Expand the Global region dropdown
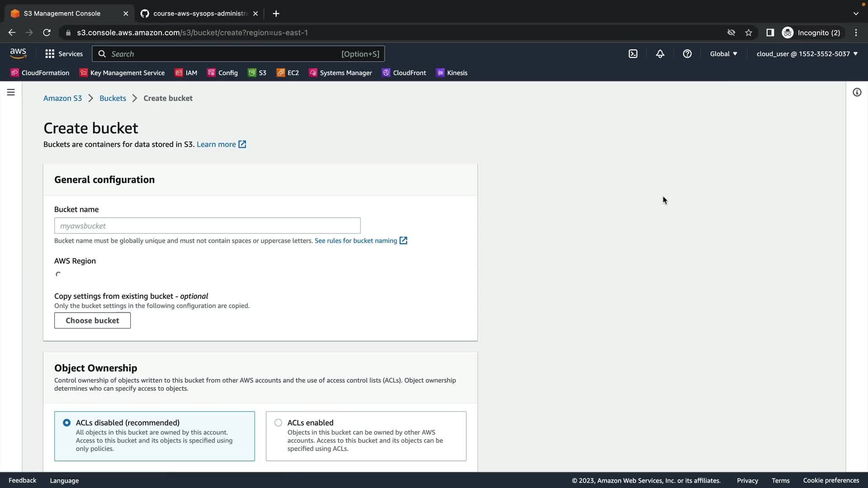Screen dimensions: 868x488 pos(723,54)
